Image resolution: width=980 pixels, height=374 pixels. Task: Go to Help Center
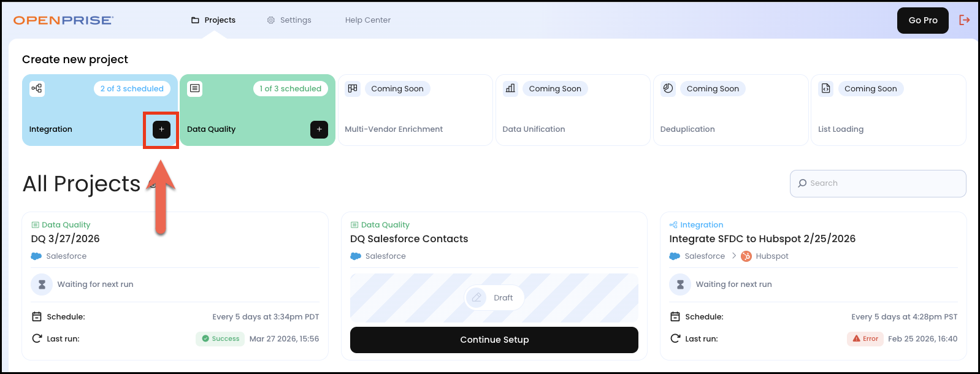point(367,20)
